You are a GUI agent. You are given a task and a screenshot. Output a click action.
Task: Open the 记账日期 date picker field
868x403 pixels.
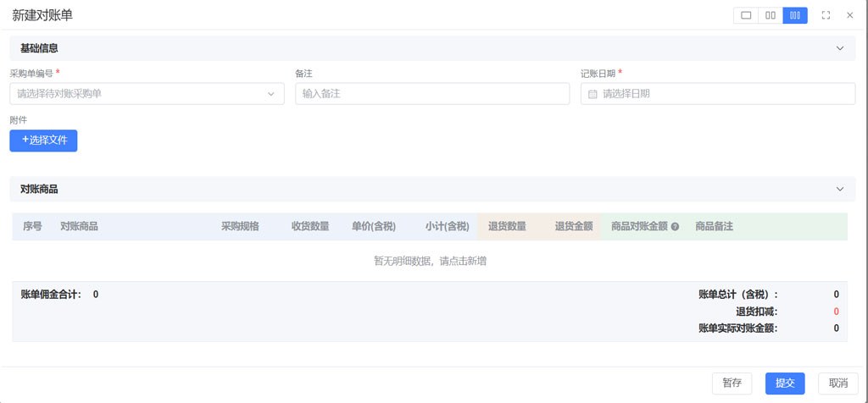point(718,94)
